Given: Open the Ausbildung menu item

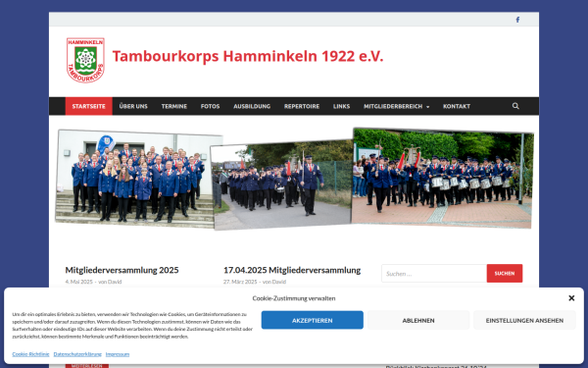Looking at the screenshot, I should tap(252, 106).
